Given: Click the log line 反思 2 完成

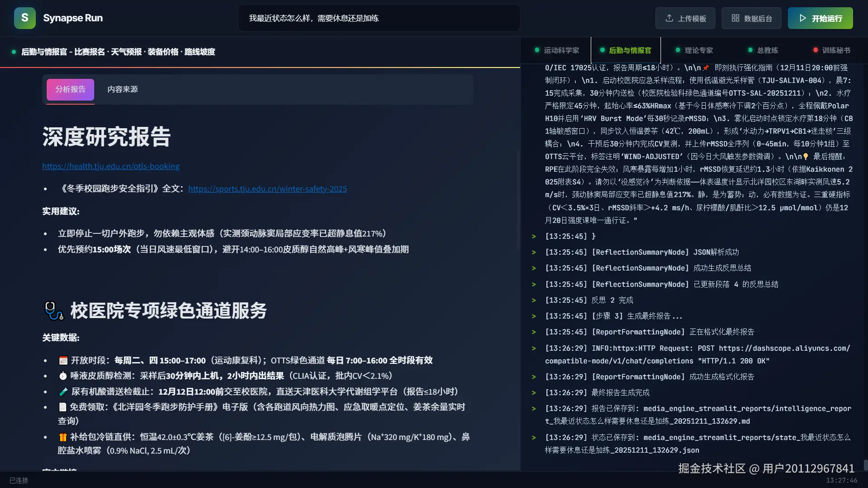Looking at the screenshot, I should tap(589, 300).
